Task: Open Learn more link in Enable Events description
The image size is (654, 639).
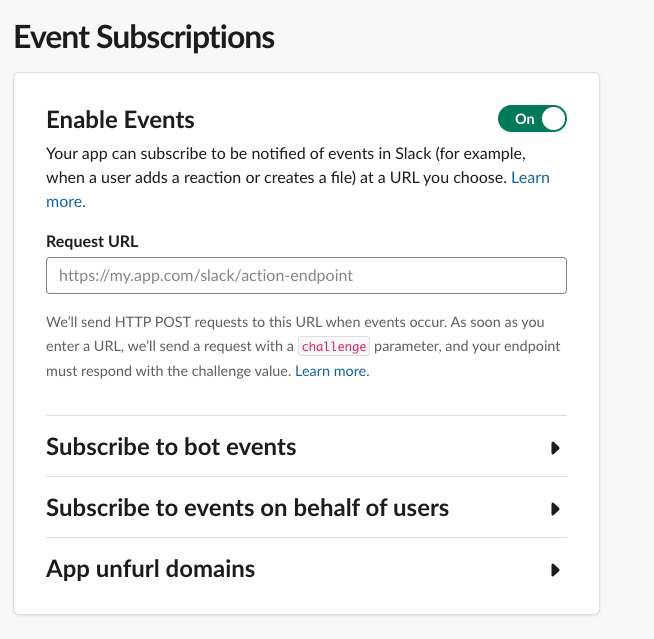Action: point(530,178)
